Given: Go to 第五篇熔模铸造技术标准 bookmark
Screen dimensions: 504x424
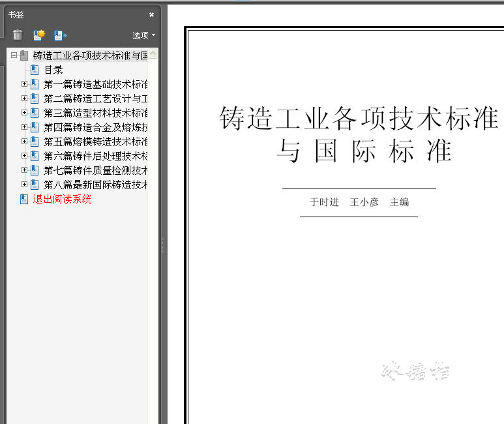Looking at the screenshot, I should point(95,142).
